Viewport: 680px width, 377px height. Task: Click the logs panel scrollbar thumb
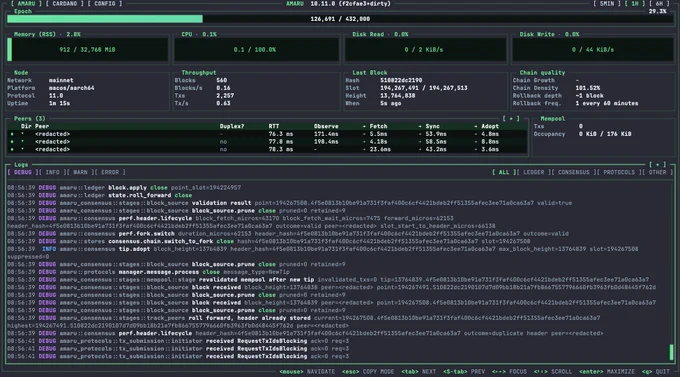pos(671,352)
